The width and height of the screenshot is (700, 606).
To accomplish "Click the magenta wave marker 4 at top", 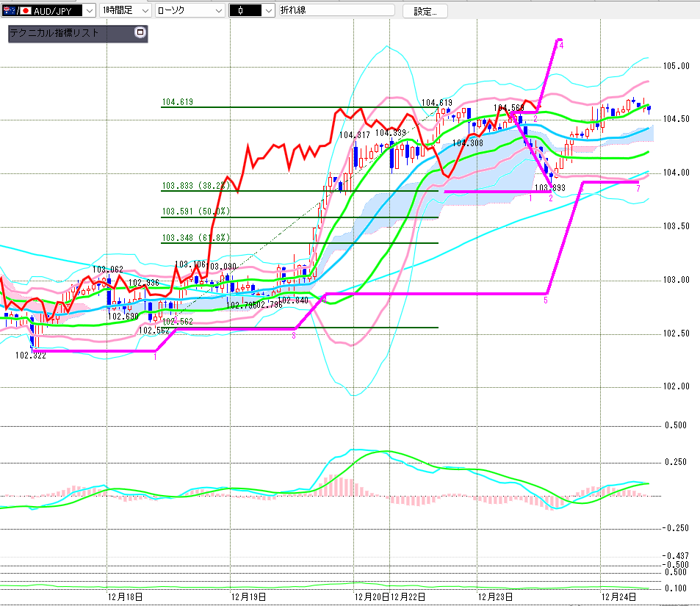I will click(x=561, y=45).
